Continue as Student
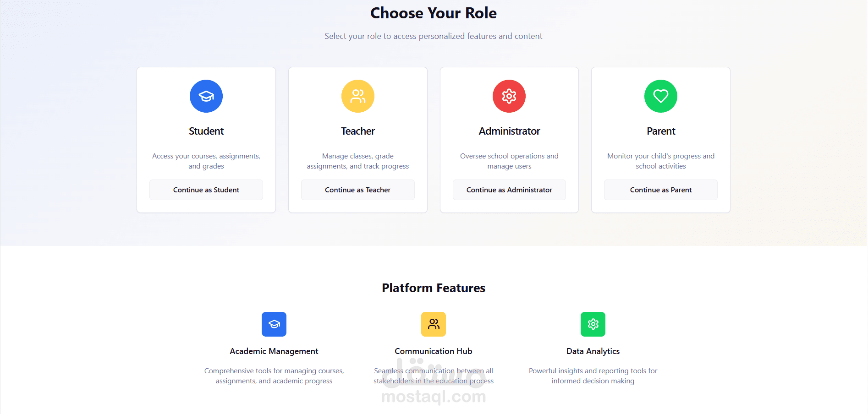This screenshot has width=868, height=414. [206, 190]
